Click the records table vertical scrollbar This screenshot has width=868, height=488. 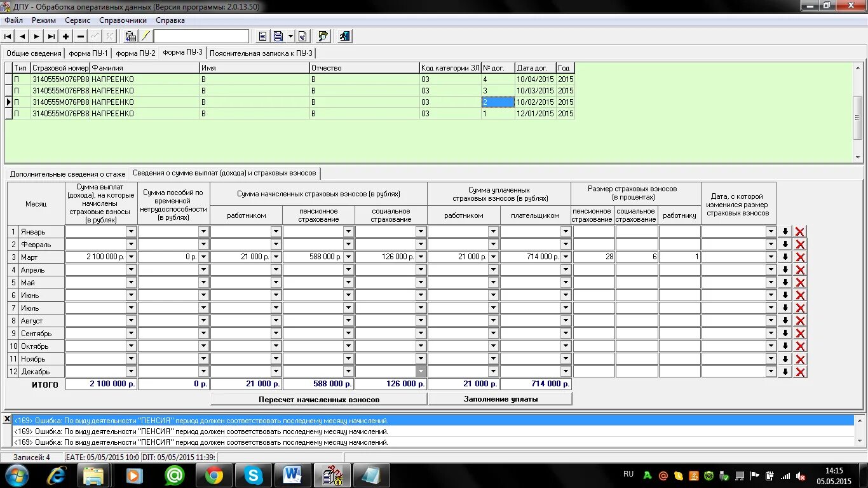click(858, 112)
